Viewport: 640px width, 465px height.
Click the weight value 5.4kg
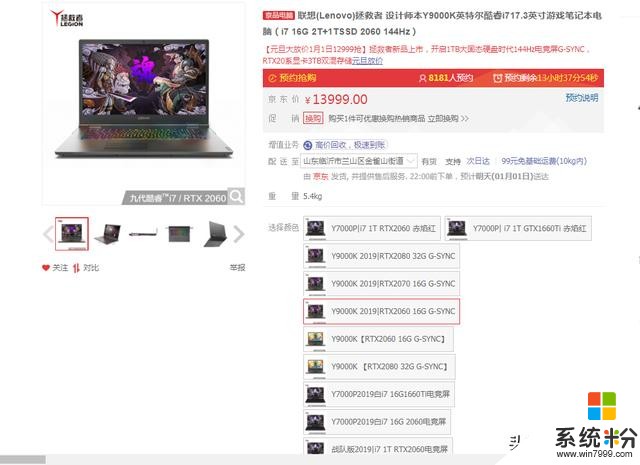[x=313, y=196]
